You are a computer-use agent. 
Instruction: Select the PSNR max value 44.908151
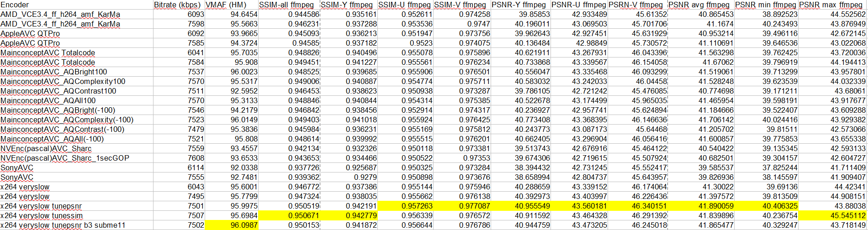832,196
